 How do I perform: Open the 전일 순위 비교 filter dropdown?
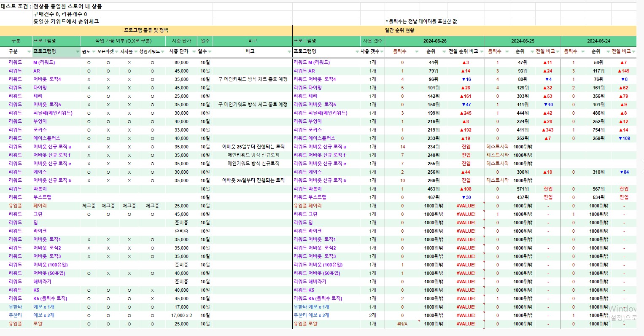pyautogui.click(x=482, y=52)
